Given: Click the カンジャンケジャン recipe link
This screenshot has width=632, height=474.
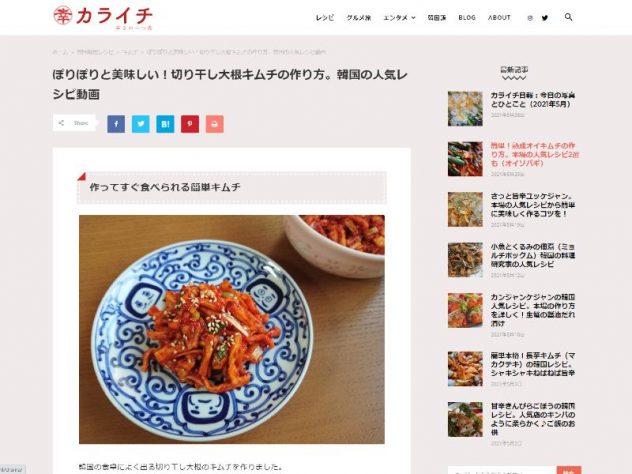Looking at the screenshot, I should click(x=532, y=310).
